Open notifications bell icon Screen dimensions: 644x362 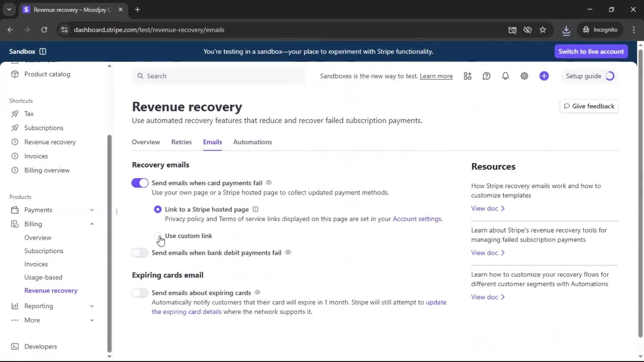tap(505, 76)
